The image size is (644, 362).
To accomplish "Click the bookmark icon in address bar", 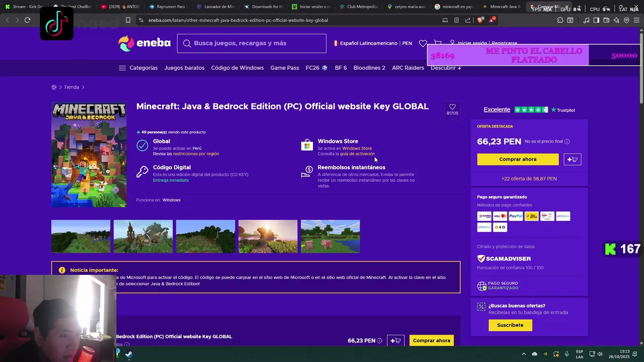I will click(128, 20).
